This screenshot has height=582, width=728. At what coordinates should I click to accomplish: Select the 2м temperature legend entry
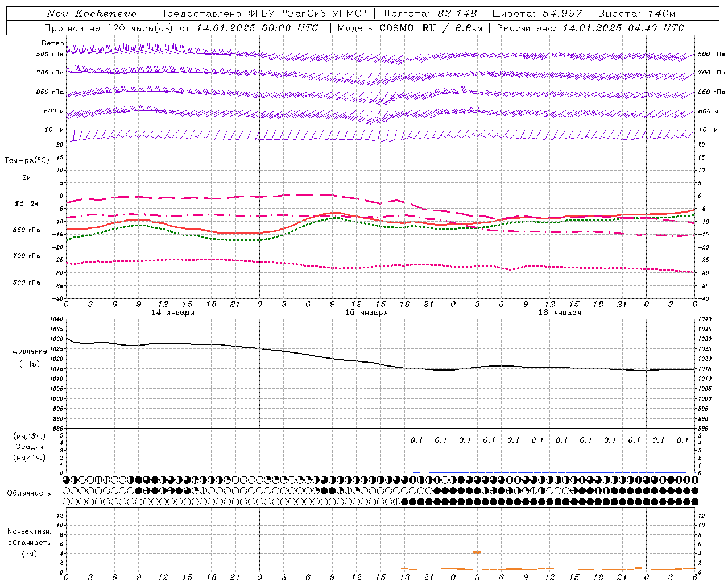tap(26, 179)
